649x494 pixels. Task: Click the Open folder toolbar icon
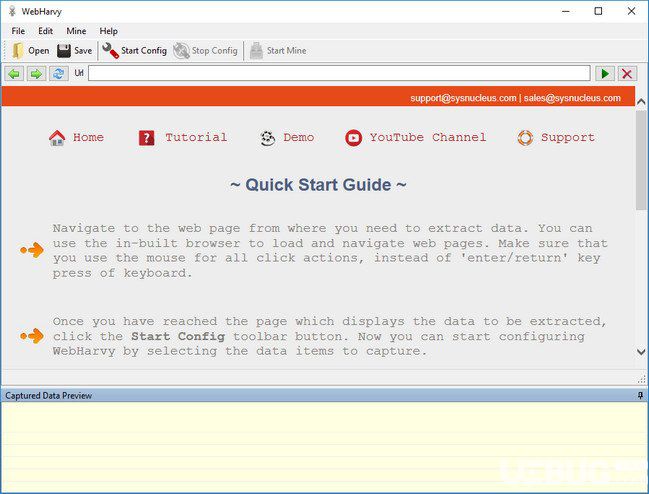click(x=17, y=50)
